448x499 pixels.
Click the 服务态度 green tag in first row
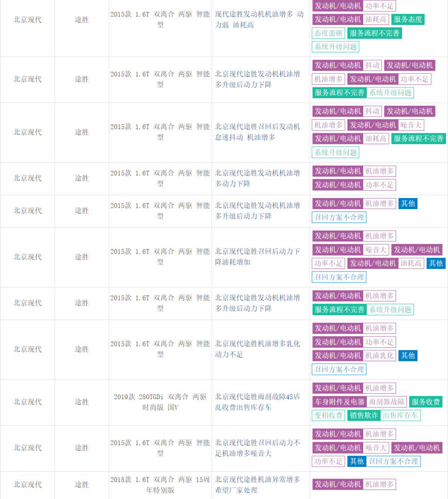click(x=408, y=19)
